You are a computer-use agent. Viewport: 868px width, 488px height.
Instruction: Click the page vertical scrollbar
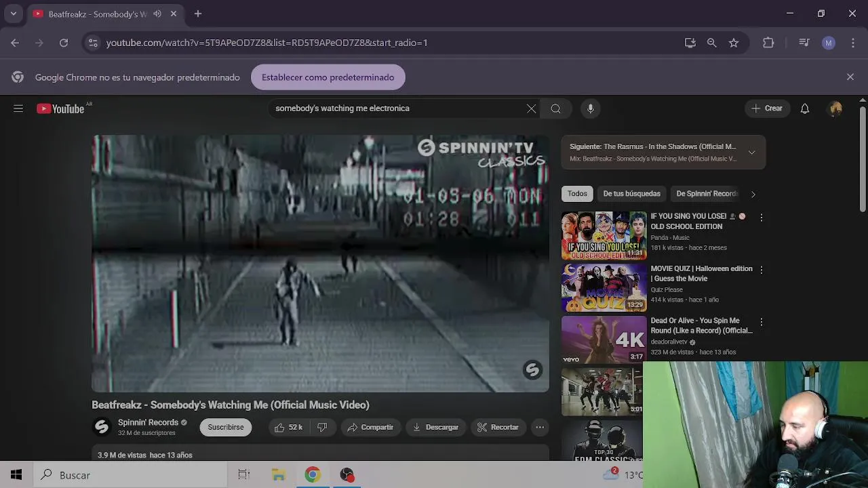[x=863, y=160]
